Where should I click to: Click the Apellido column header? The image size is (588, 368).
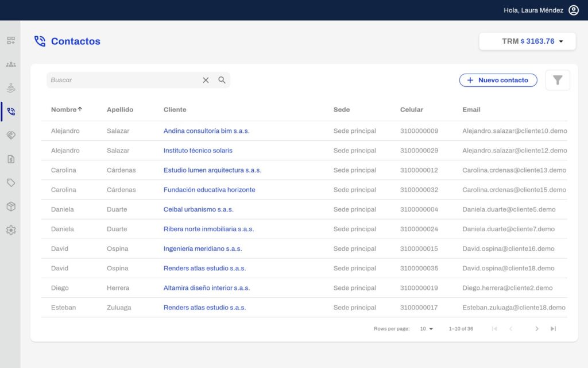120,109
